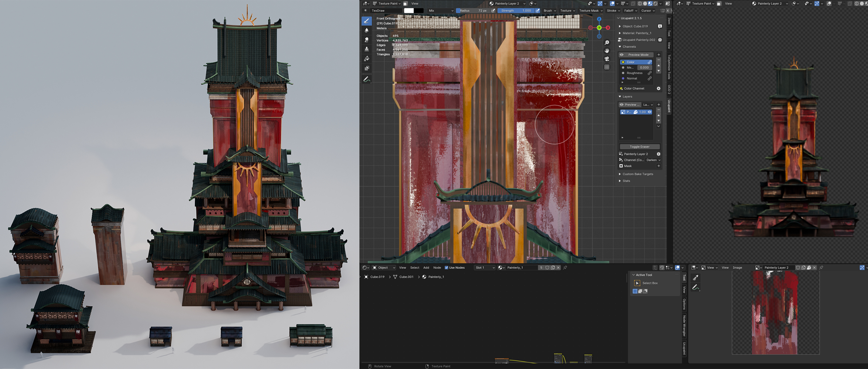Click the white brush color swatch

pyautogui.click(x=409, y=11)
